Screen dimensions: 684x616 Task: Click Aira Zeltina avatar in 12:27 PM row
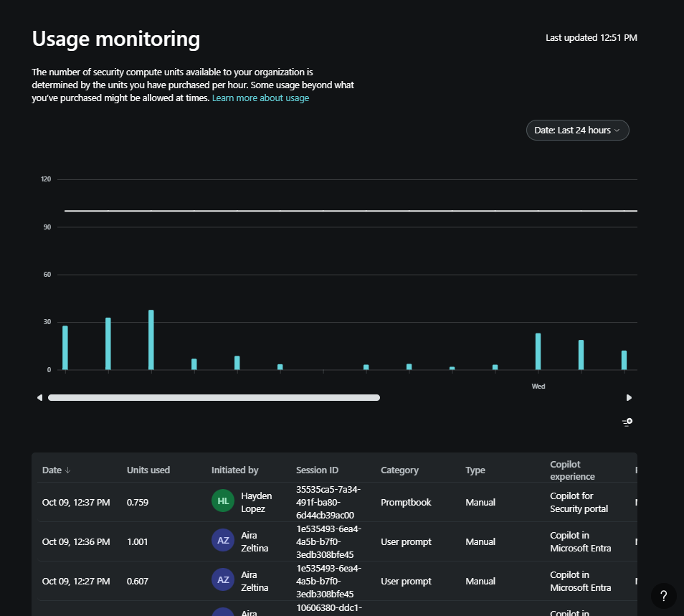(x=223, y=581)
